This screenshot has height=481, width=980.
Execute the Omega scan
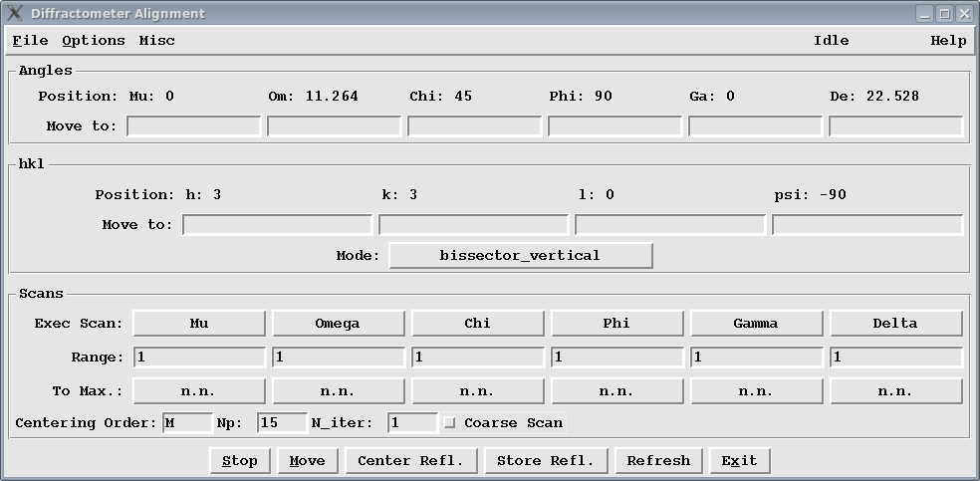point(339,324)
